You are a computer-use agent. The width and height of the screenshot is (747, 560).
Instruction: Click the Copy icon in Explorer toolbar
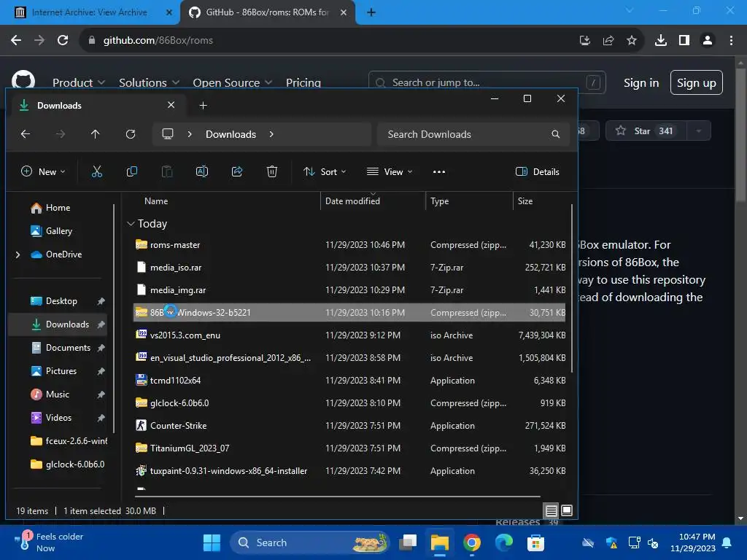pyautogui.click(x=132, y=171)
